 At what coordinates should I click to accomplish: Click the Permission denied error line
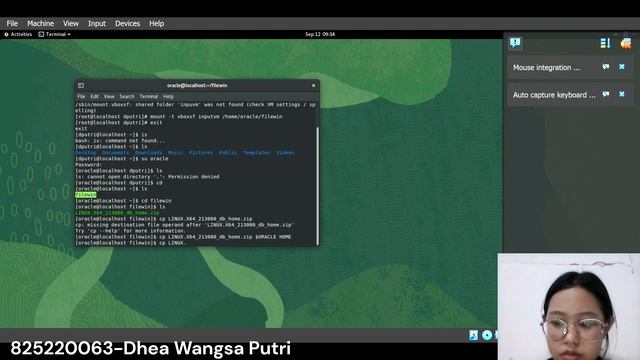[x=147, y=177]
